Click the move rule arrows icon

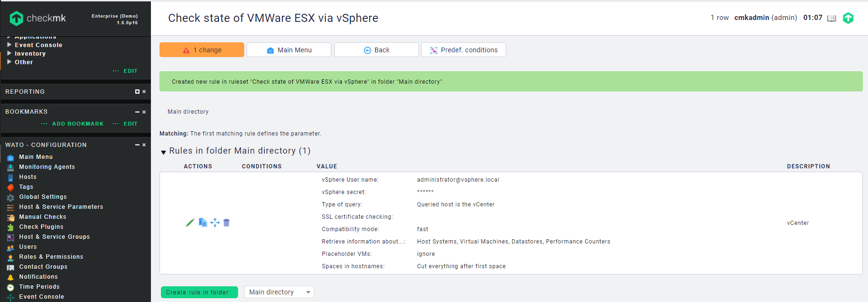tap(215, 223)
